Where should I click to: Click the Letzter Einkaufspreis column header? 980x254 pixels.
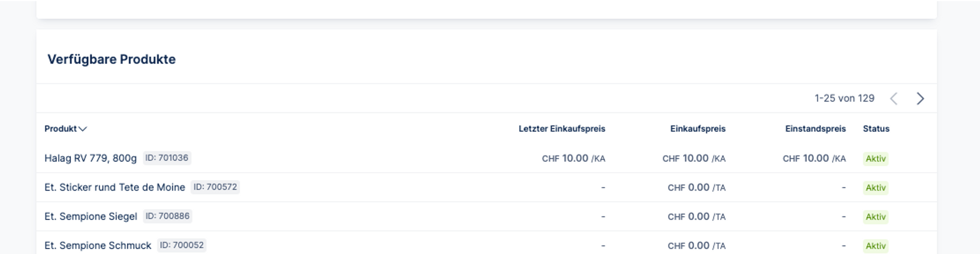(x=562, y=129)
